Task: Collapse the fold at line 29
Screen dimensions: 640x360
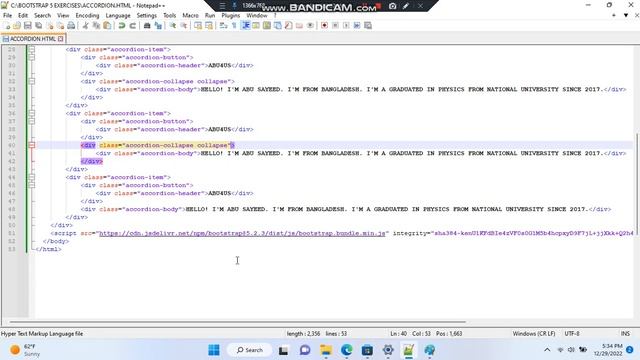Action: point(31,58)
